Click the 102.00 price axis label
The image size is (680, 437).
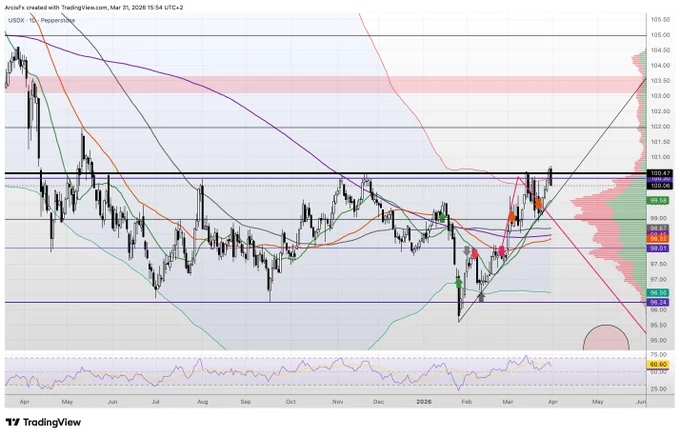[660, 127]
